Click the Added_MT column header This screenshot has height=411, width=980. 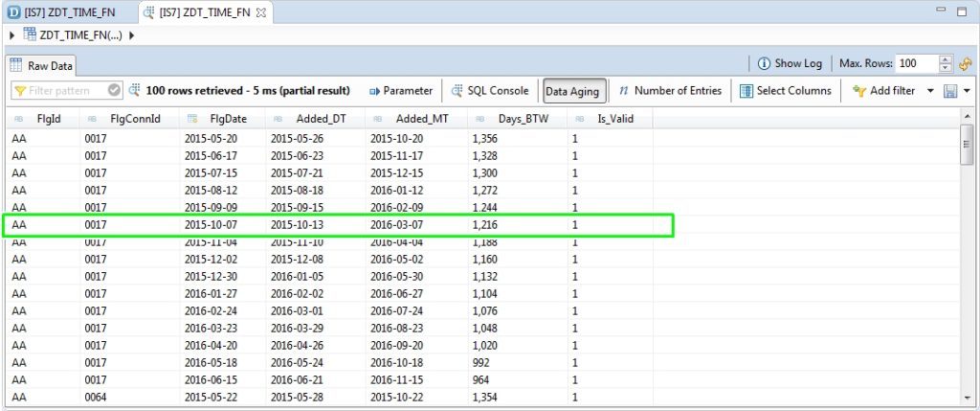416,119
